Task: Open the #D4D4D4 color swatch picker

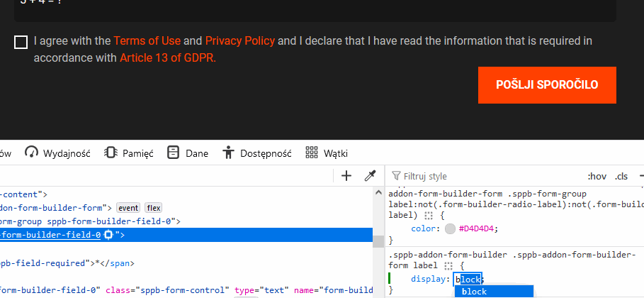Action: tap(451, 228)
